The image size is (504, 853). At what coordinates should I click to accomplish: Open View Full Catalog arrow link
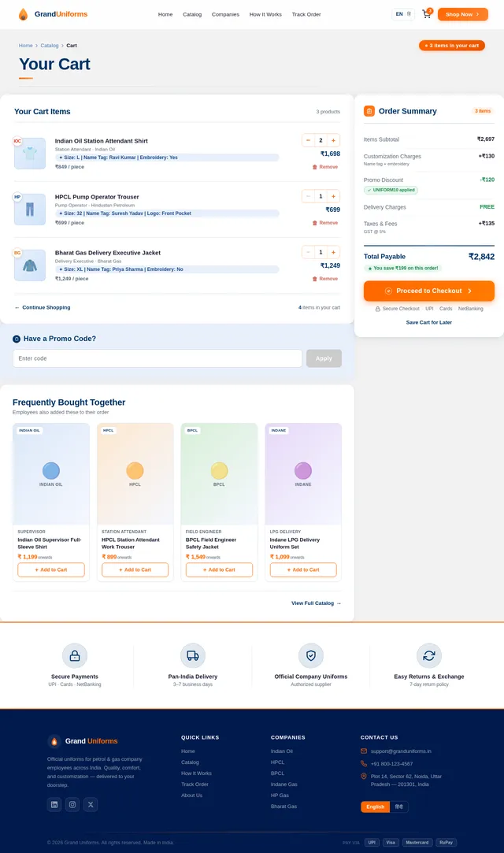click(x=316, y=603)
